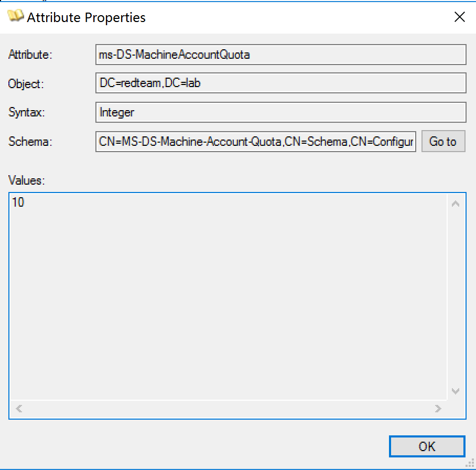Click the "Syntax:" label

(27, 112)
